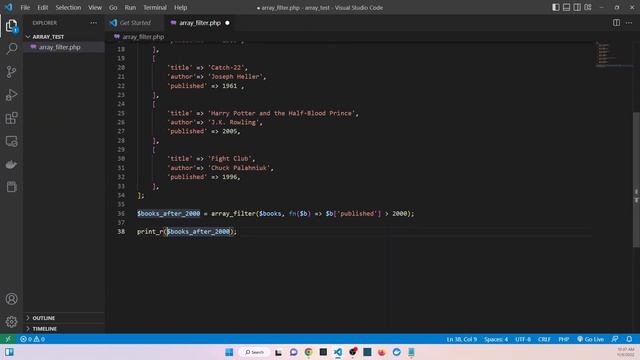Open Widgets button on taskbar
This screenshot has height=360, width=640.
point(9,352)
